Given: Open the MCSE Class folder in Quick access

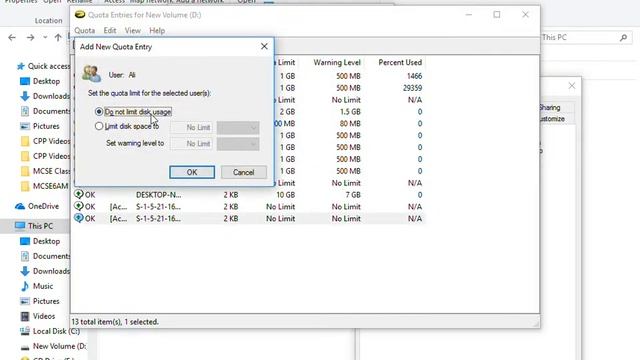Looking at the screenshot, I should point(45,171).
